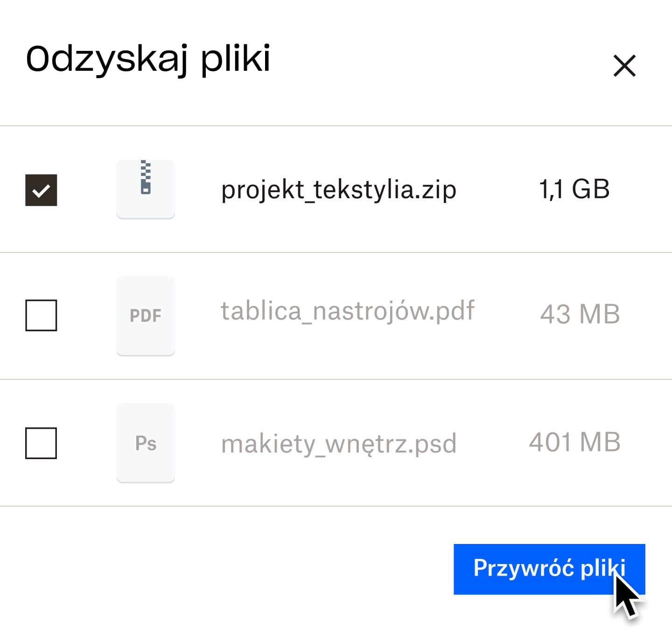Click the Photoshop Ps icon for makiety_wnętrz
This screenshot has height=634, width=672.
tap(146, 443)
